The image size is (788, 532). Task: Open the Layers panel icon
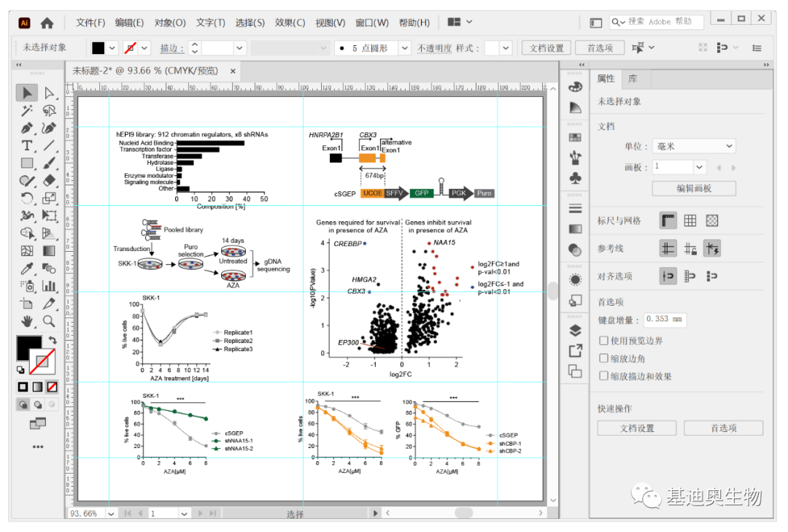coord(576,331)
